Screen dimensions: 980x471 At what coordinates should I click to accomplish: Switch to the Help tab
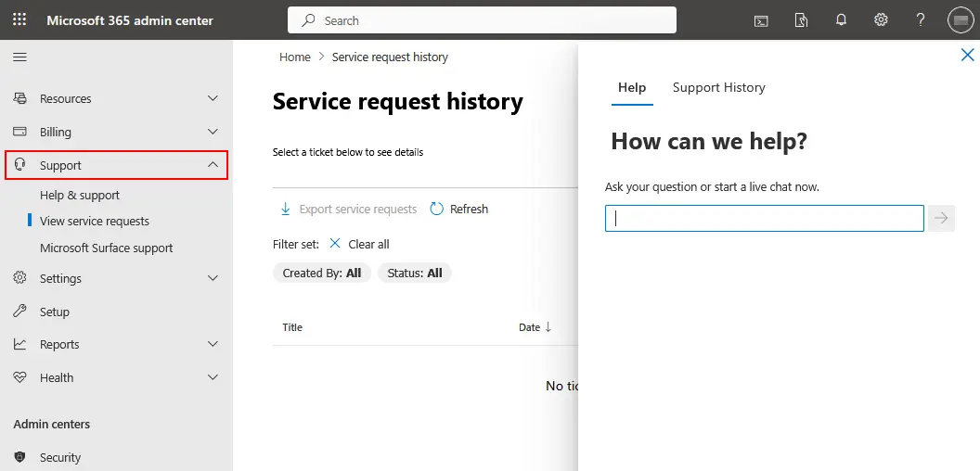(x=632, y=87)
